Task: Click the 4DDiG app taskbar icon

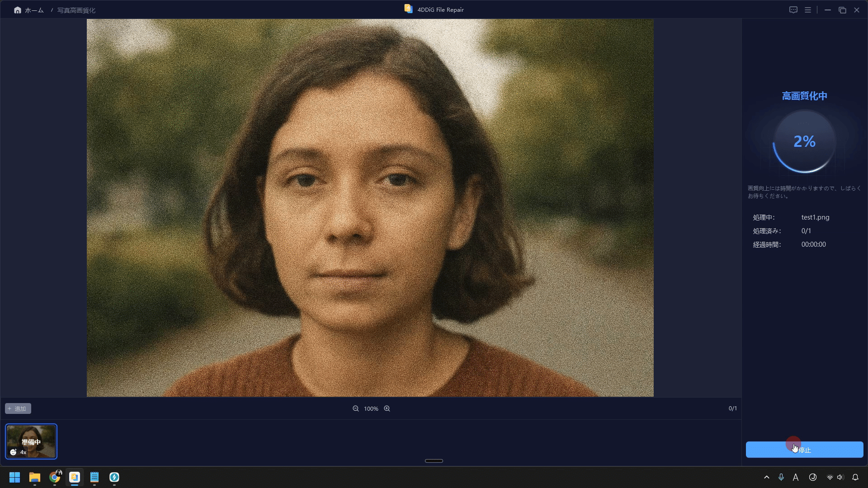Action: tap(75, 477)
